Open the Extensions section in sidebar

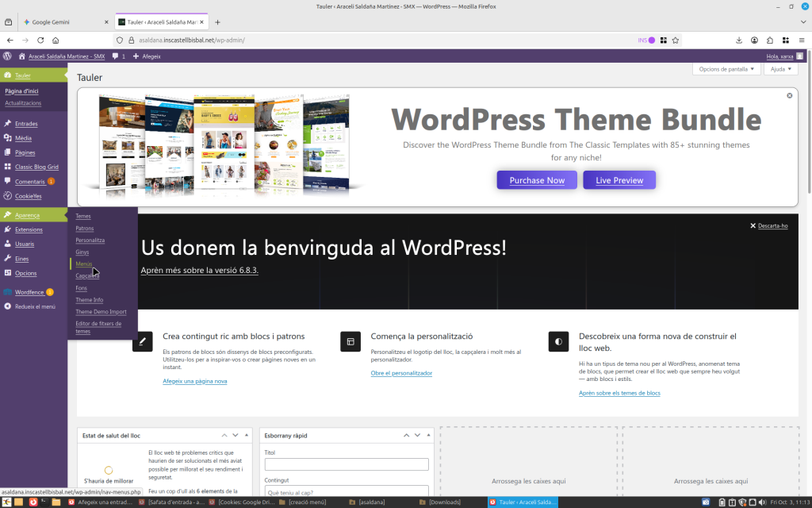pyautogui.click(x=29, y=229)
